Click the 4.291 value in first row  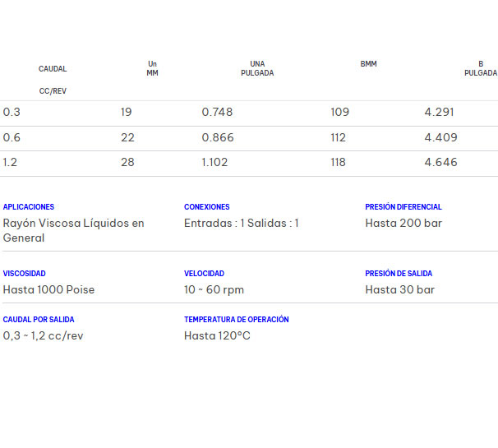[439, 113]
